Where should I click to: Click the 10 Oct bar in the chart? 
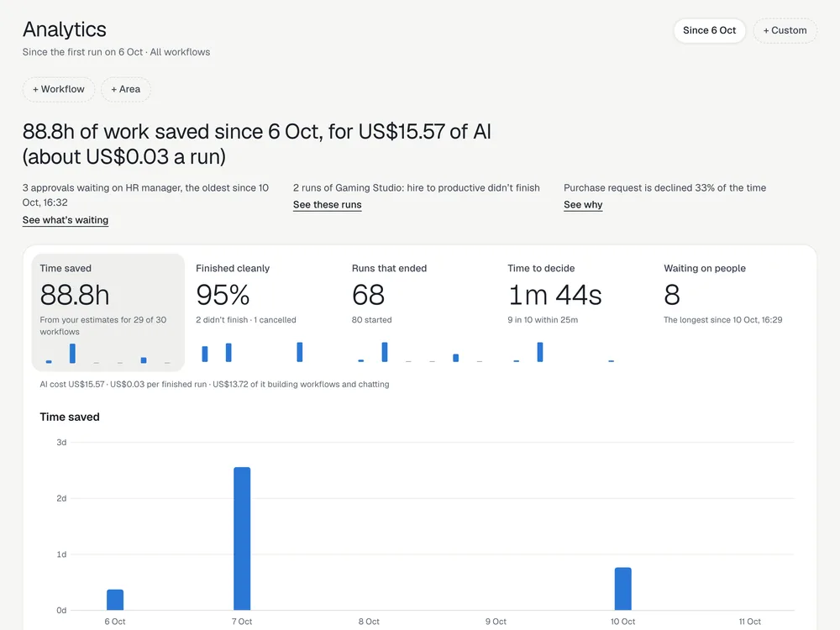coord(623,588)
